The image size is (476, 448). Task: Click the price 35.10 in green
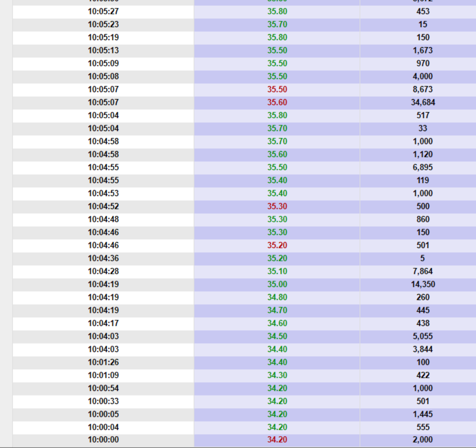click(277, 271)
